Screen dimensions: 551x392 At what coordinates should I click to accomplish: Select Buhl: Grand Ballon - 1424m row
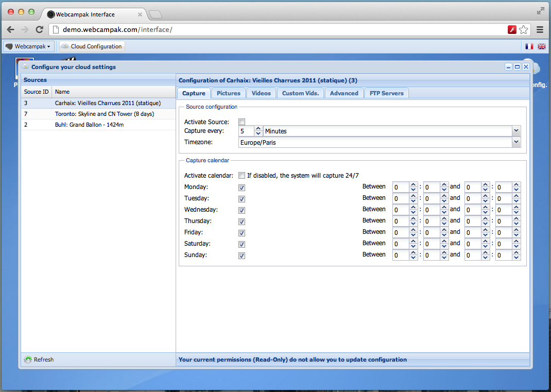pyautogui.click(x=98, y=125)
